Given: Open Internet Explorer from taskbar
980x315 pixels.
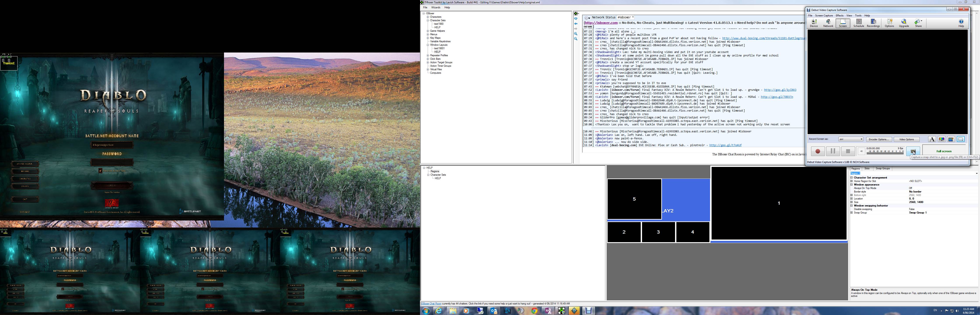Looking at the screenshot, I should point(439,311).
